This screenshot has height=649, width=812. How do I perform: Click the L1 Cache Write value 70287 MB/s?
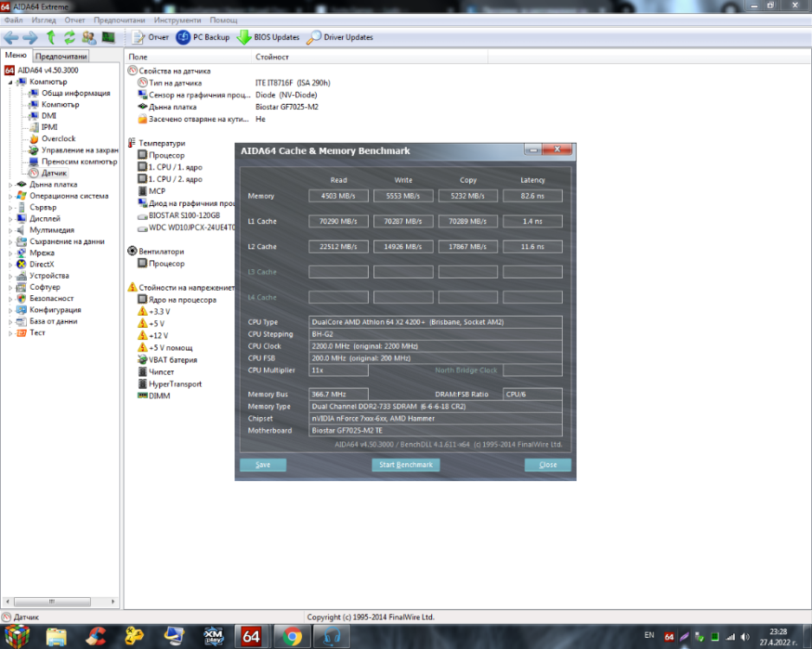pyautogui.click(x=403, y=222)
